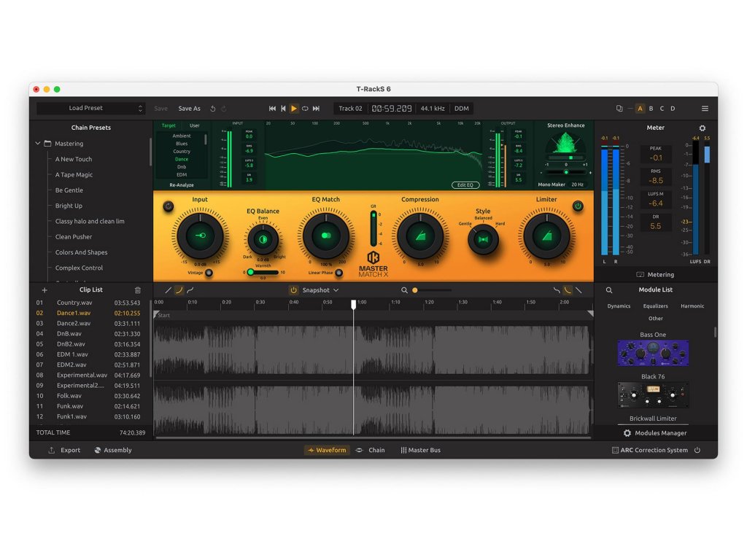Click the Save As button

(x=189, y=109)
